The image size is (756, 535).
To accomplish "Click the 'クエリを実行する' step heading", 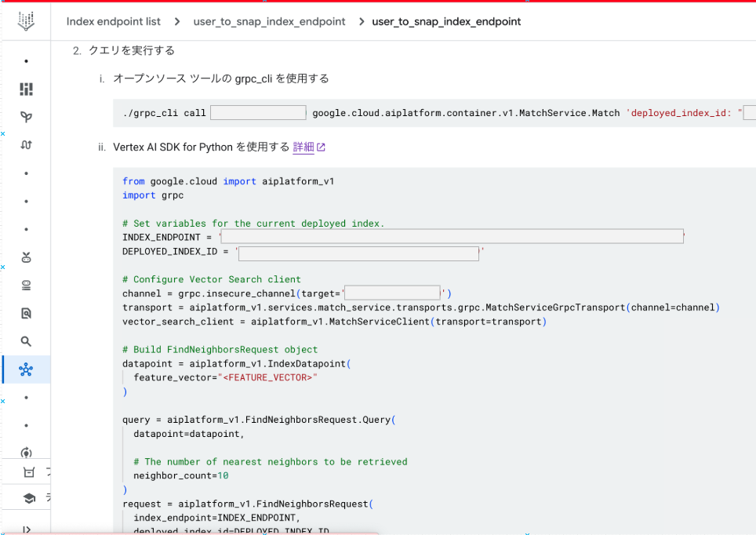I will pyautogui.click(x=131, y=50).
